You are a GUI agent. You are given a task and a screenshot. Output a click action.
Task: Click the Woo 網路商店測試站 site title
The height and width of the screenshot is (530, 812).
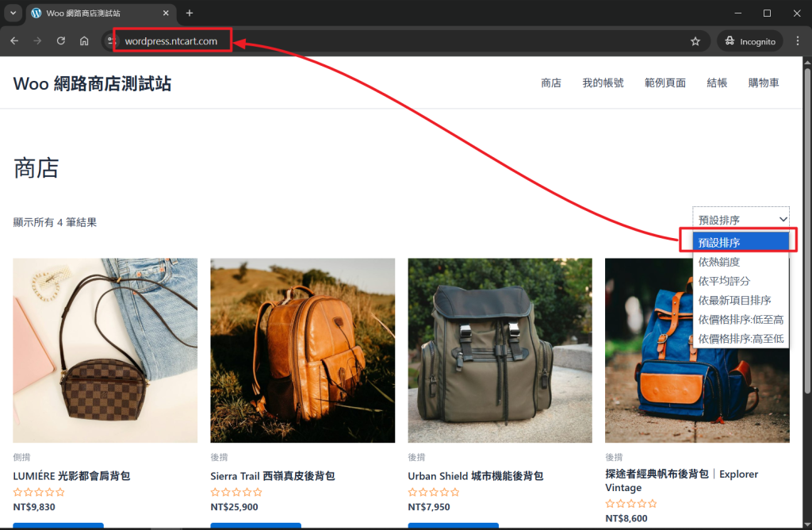point(92,83)
